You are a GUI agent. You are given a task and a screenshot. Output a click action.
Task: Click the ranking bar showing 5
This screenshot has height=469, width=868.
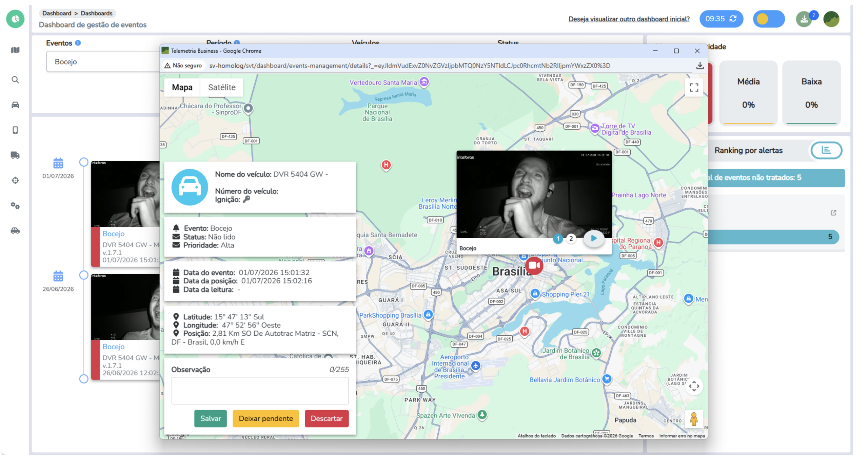pos(773,237)
